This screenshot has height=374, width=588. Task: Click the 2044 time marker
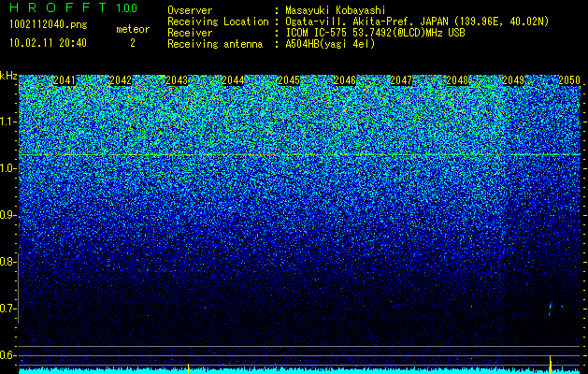pyautogui.click(x=233, y=80)
